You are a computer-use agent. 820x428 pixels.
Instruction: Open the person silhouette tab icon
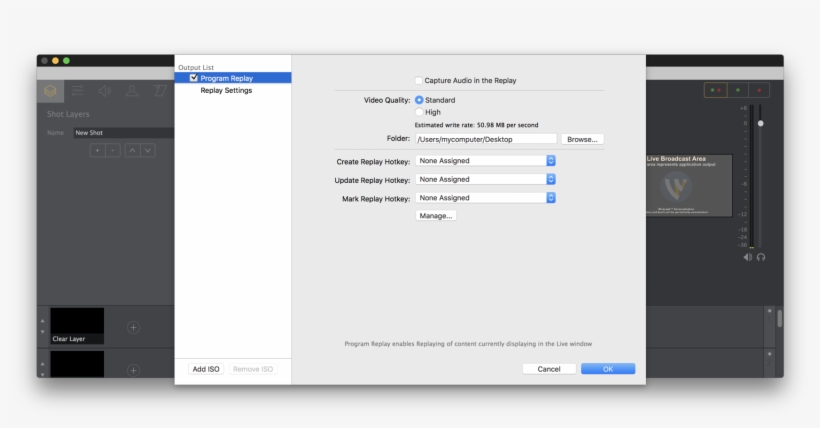pos(132,91)
